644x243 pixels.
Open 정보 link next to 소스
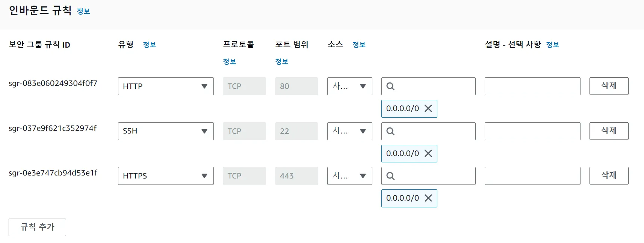tap(359, 45)
